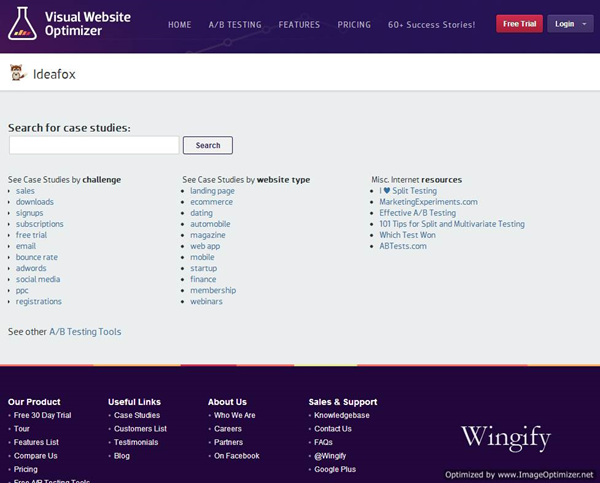Viewport: 600px width, 483px height.
Task: Open the FAQs footer link
Action: pos(323,442)
